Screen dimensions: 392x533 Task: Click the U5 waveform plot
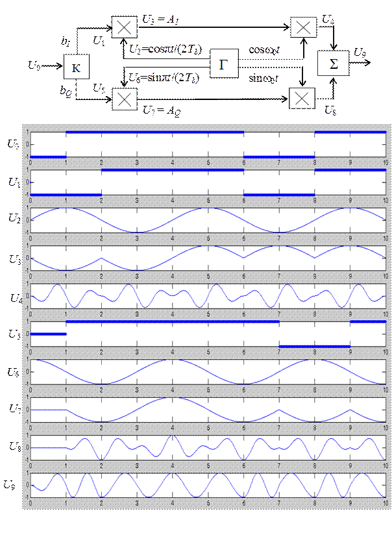pyautogui.click(x=208, y=334)
